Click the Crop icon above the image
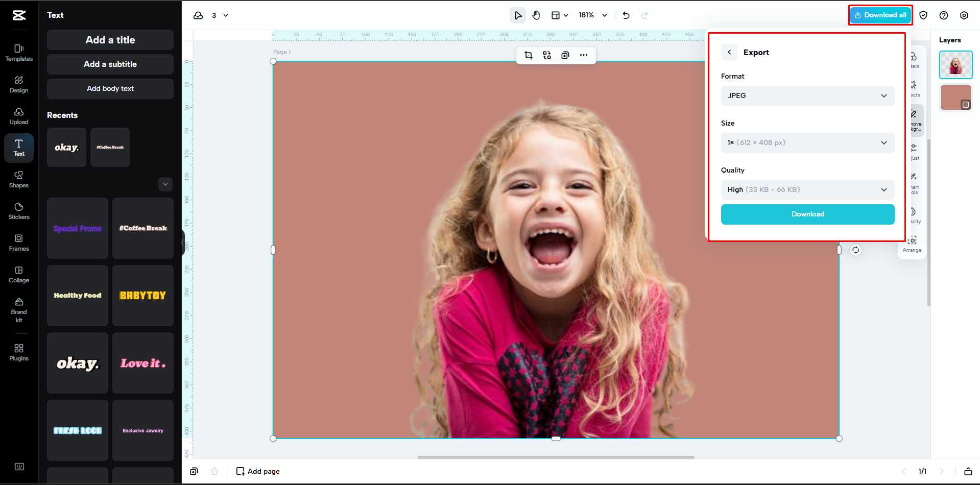The width and height of the screenshot is (980, 485). pyautogui.click(x=529, y=55)
